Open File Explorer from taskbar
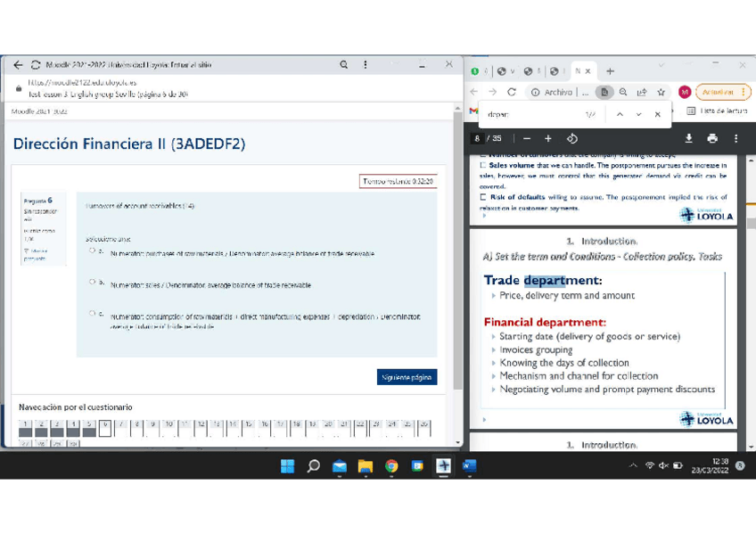This screenshot has height=534, width=756. coord(366,466)
